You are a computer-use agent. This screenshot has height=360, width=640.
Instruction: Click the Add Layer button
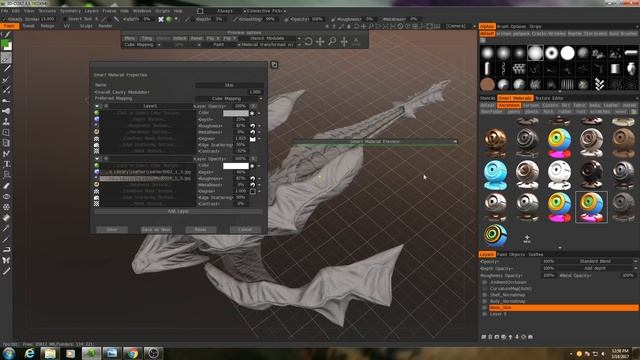178,211
